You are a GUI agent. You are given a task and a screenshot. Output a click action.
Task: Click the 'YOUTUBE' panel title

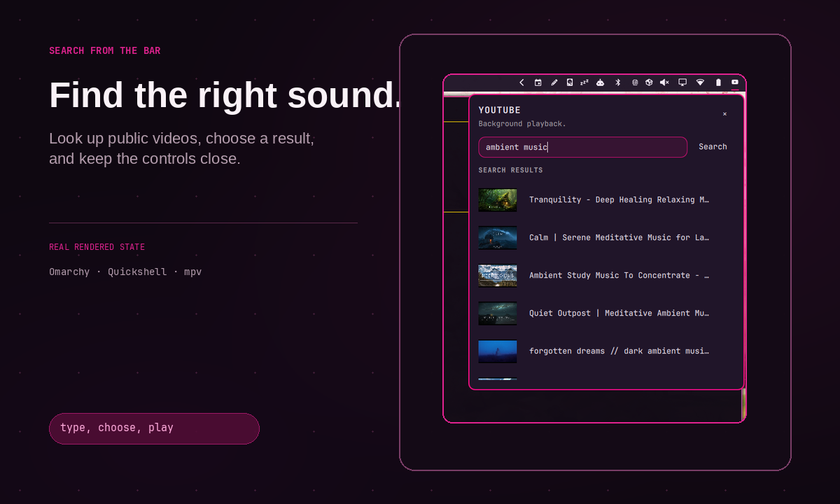(x=500, y=111)
